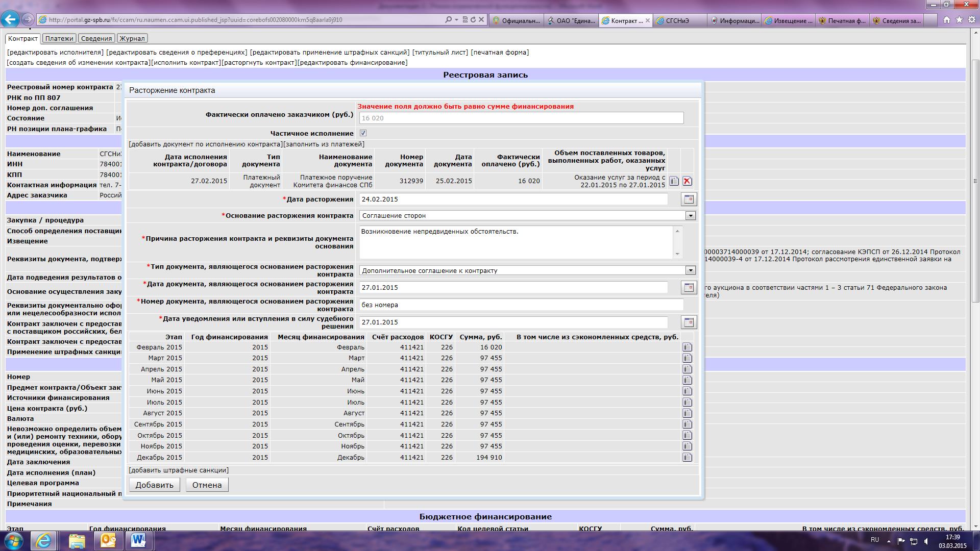Switch to the Платежи tab

(59, 38)
